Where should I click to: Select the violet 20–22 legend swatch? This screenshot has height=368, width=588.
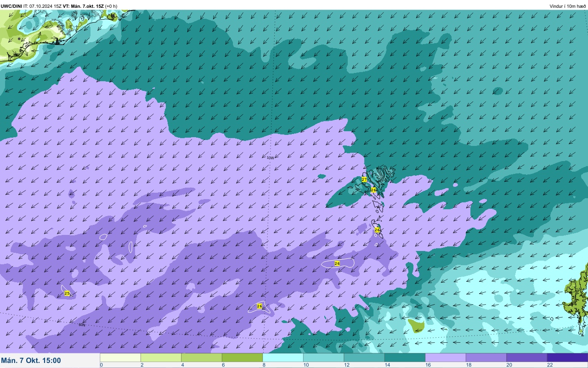527,357
